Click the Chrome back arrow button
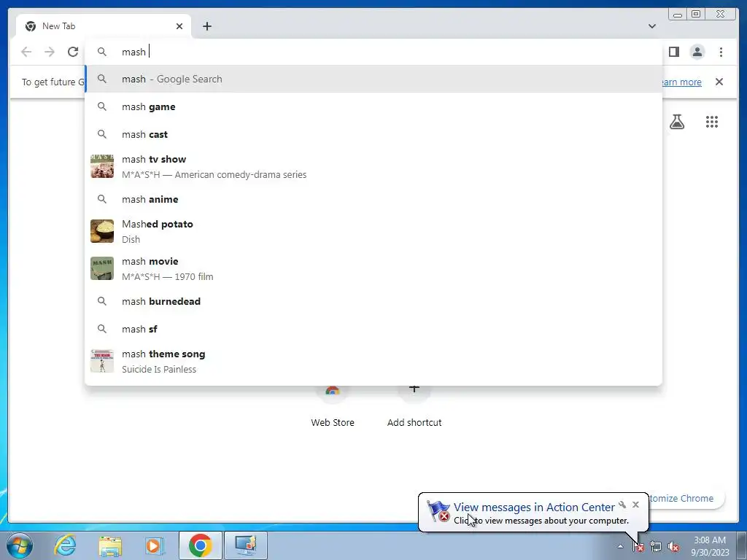747x560 pixels. tap(26, 52)
